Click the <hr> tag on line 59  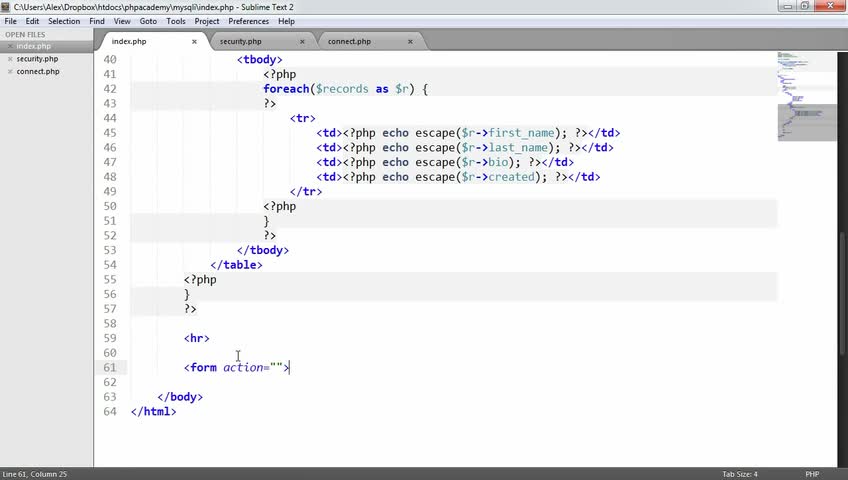coord(196,338)
